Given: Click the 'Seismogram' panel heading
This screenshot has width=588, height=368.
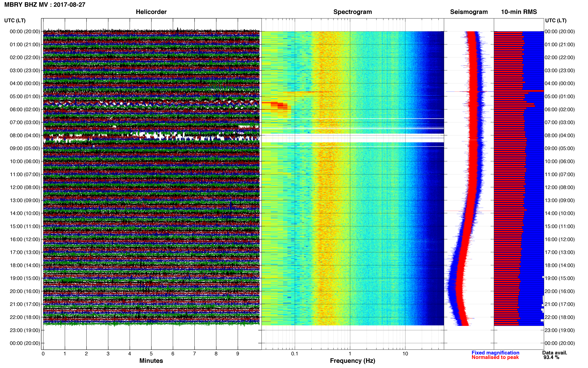Looking at the screenshot, I should click(x=469, y=12).
